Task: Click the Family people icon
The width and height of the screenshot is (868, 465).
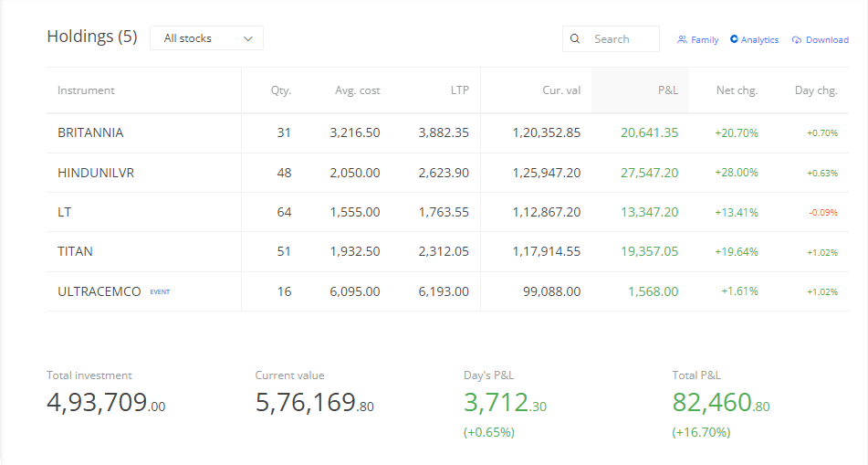Action: [x=682, y=40]
